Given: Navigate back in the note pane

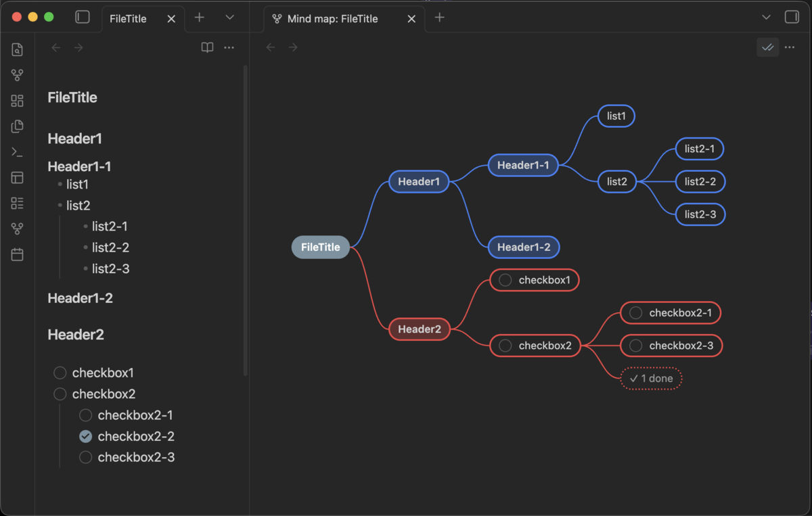Looking at the screenshot, I should [x=56, y=47].
